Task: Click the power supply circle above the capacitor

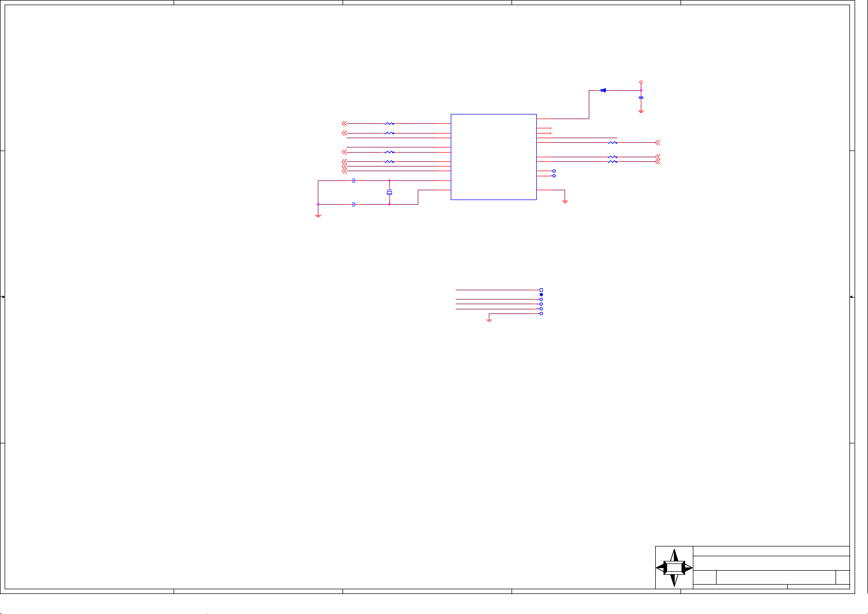Action: pyautogui.click(x=641, y=82)
